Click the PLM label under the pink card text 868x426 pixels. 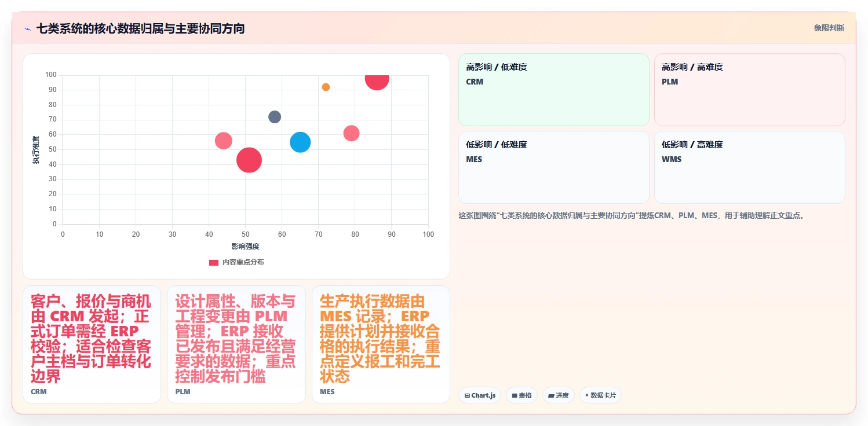click(183, 392)
